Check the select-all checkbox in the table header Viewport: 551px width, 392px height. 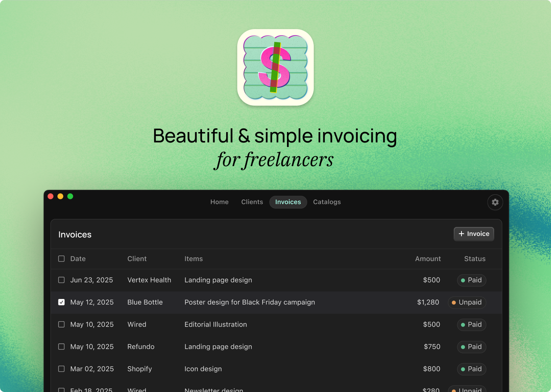(x=61, y=259)
